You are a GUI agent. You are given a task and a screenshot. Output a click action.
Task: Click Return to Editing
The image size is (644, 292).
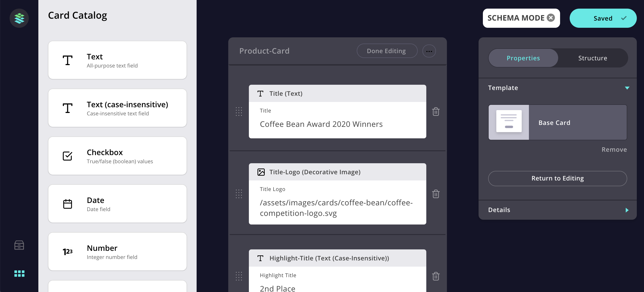(x=557, y=178)
